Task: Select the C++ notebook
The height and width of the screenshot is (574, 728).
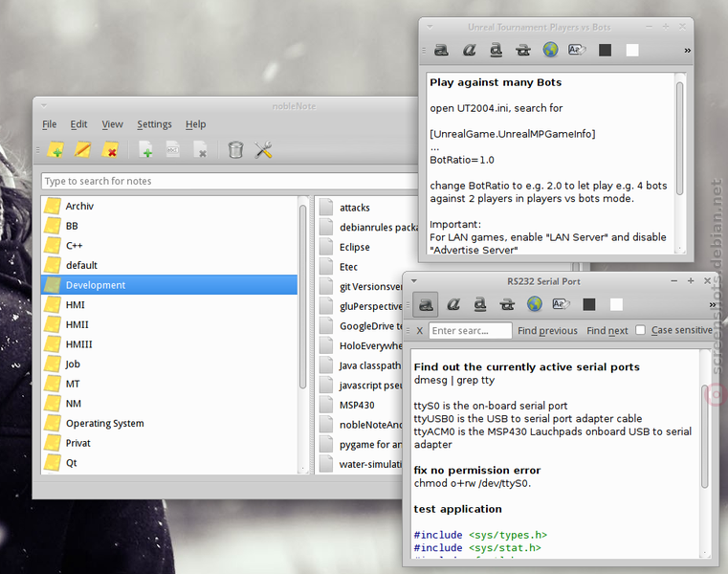Action: (x=169, y=246)
